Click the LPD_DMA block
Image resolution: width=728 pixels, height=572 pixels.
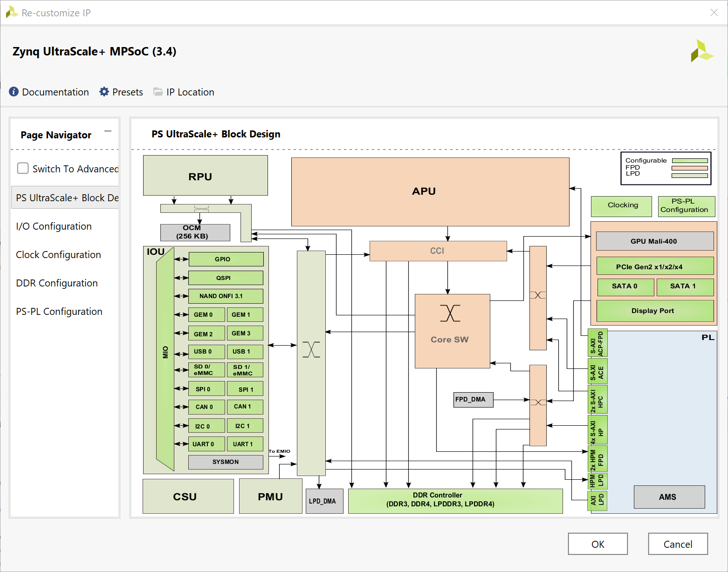point(324,501)
